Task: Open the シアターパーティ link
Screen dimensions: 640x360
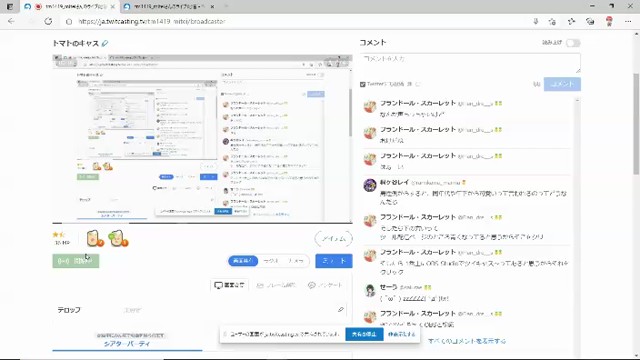Action: coord(127,344)
